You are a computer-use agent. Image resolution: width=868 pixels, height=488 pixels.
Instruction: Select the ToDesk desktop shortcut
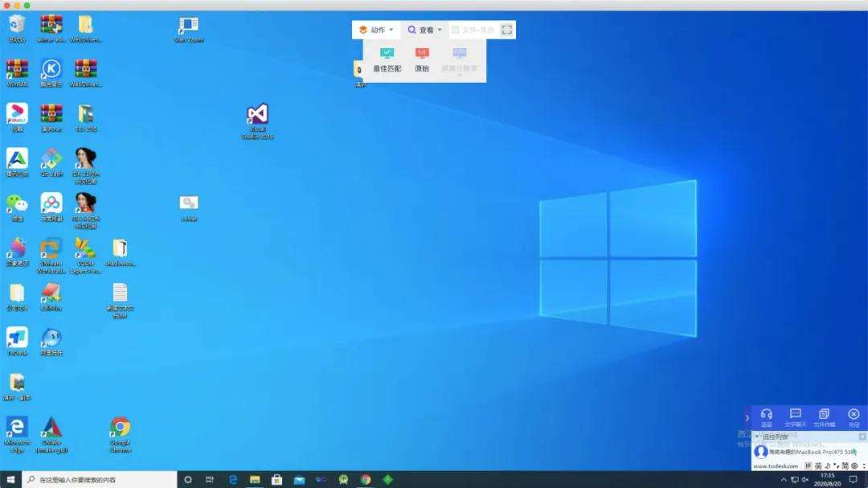coord(17,342)
